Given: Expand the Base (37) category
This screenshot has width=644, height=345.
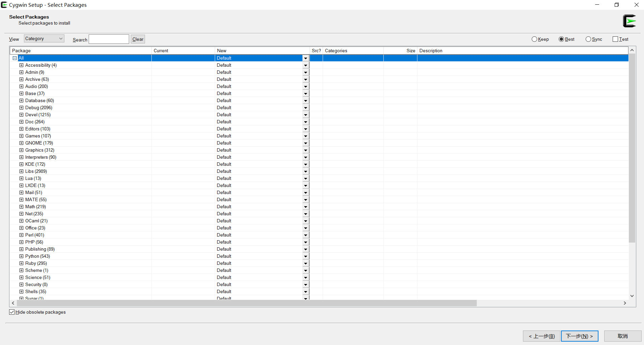Looking at the screenshot, I should [22, 93].
